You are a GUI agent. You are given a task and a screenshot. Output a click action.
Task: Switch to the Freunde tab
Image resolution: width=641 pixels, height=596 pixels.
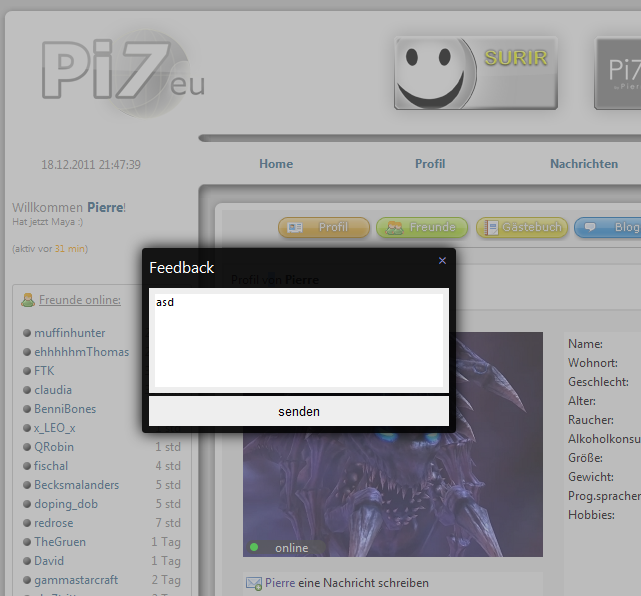coord(422,228)
